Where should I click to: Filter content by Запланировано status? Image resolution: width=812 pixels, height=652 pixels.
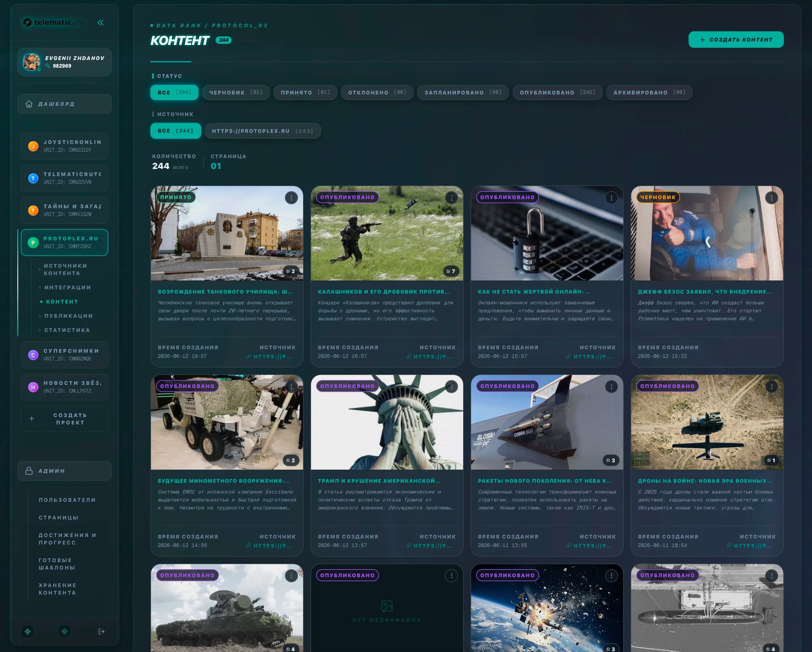click(x=463, y=92)
